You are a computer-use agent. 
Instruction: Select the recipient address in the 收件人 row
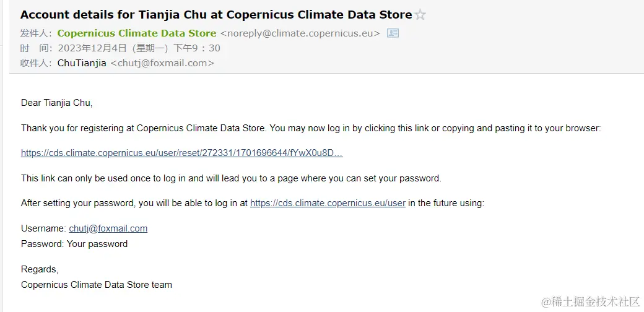coord(162,63)
